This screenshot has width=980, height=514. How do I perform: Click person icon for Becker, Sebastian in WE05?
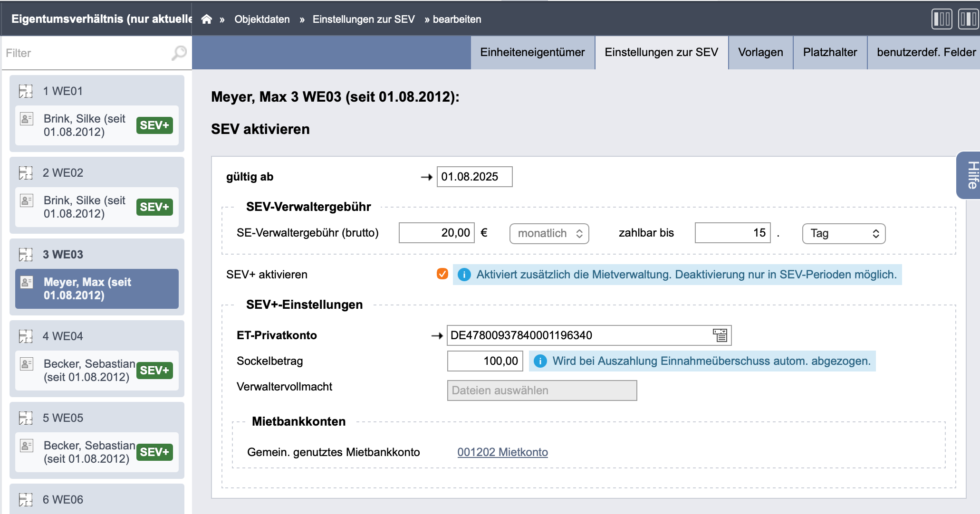27,445
